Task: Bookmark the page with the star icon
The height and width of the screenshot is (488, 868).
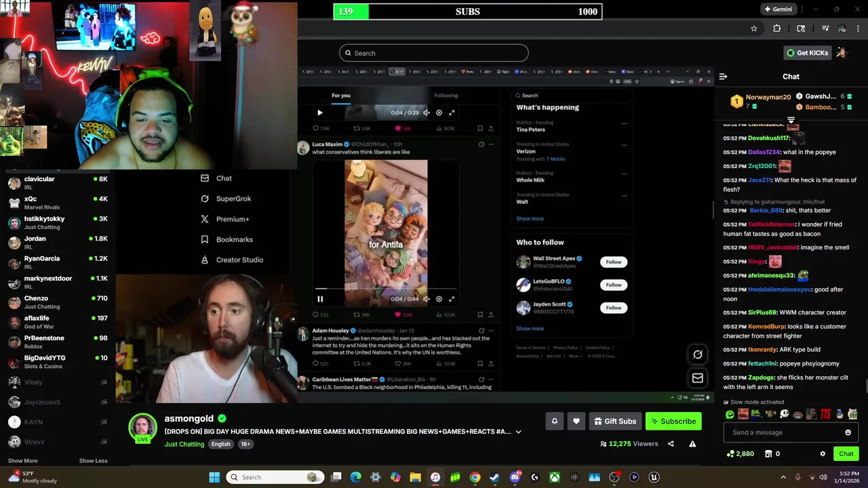Action: coord(753,28)
